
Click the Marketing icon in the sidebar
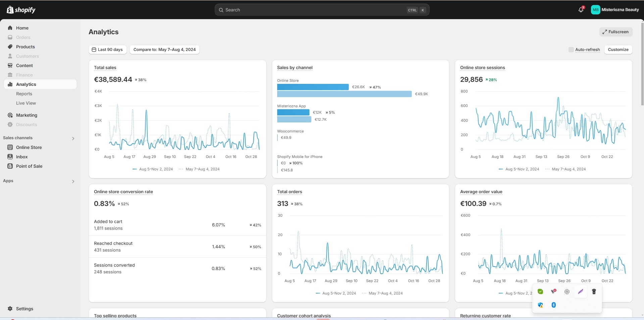point(10,115)
